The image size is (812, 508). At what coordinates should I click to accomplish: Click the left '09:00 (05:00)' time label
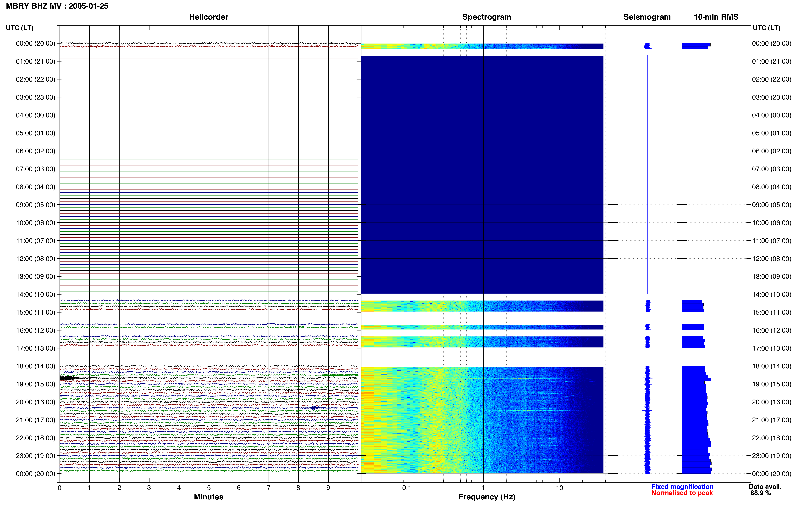[36, 205]
